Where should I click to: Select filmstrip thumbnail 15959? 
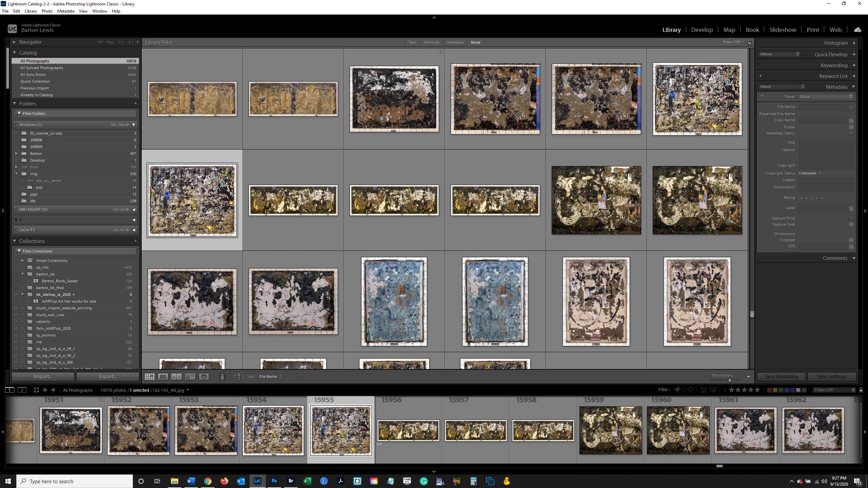click(610, 430)
